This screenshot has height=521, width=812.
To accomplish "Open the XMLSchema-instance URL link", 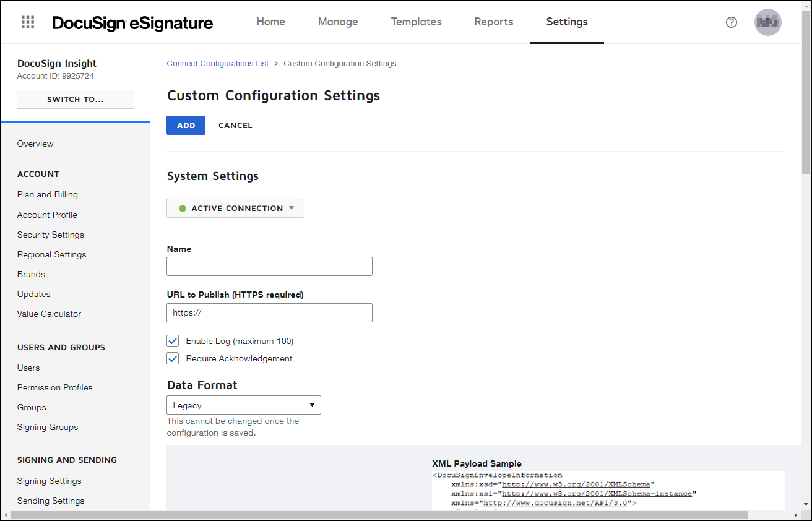I will (x=597, y=494).
